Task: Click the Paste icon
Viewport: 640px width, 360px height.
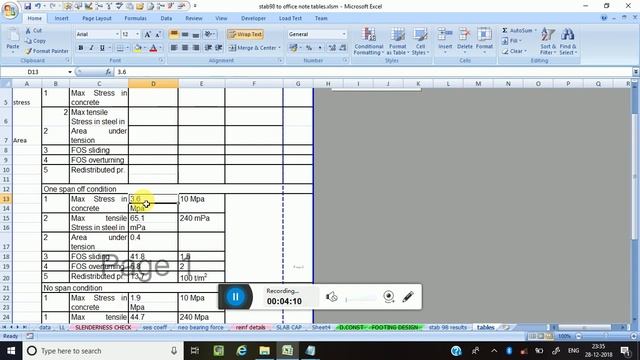Action: 13,36
